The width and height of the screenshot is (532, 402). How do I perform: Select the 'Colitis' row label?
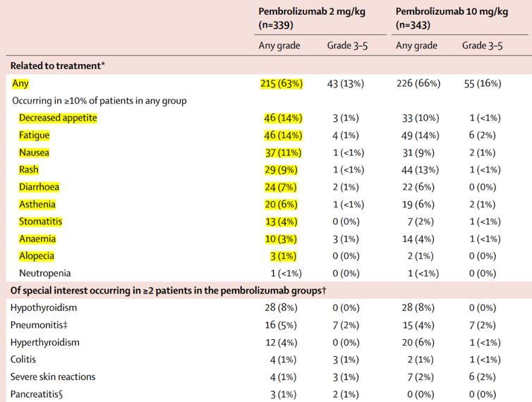(23, 360)
